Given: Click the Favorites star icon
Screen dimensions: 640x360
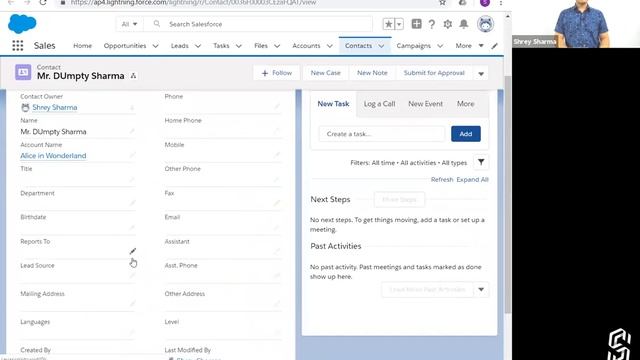Looking at the screenshot, I should (389, 24).
